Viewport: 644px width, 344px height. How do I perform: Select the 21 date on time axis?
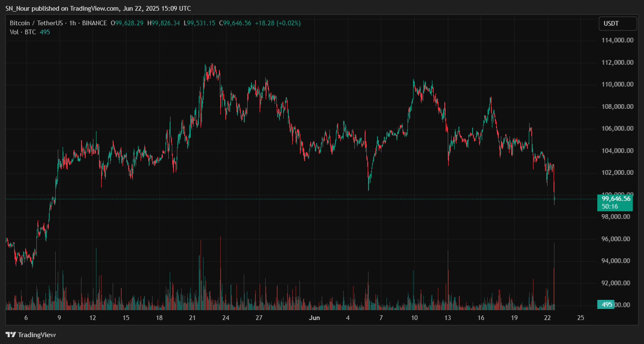pos(192,318)
